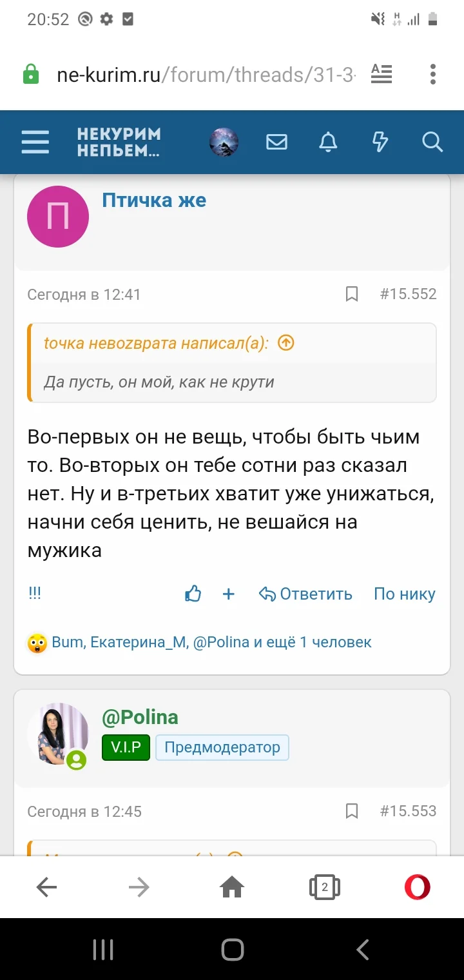Tap the lightning new-posts icon
464x980 pixels.
pyautogui.click(x=380, y=142)
